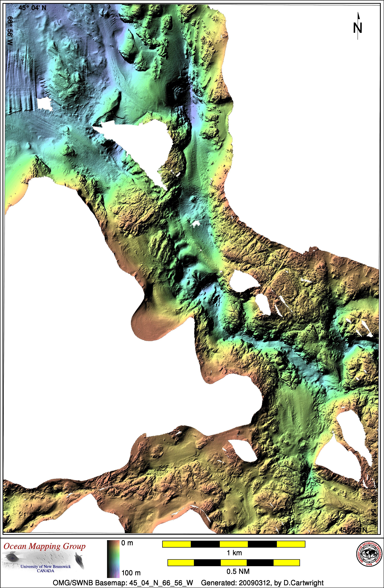Image resolution: width=384 pixels, height=588 pixels.
Task: Click the '1 km' scale label
Action: (x=234, y=553)
